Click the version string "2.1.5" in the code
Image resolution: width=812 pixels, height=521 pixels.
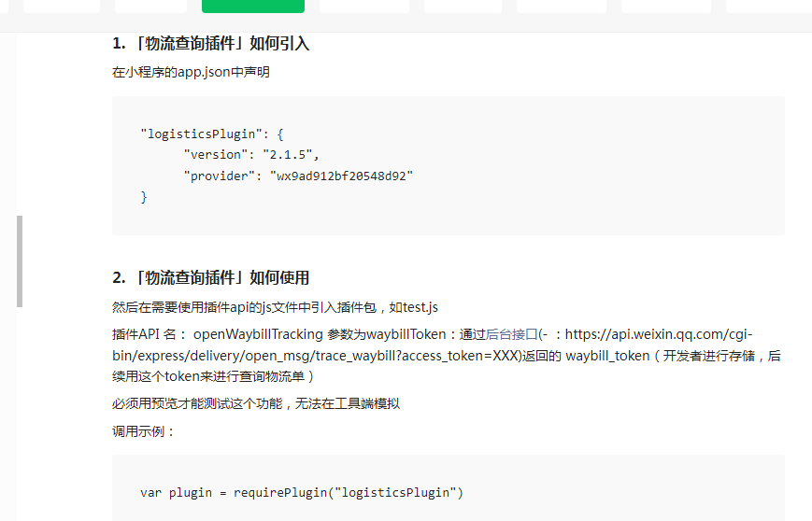click(290, 155)
